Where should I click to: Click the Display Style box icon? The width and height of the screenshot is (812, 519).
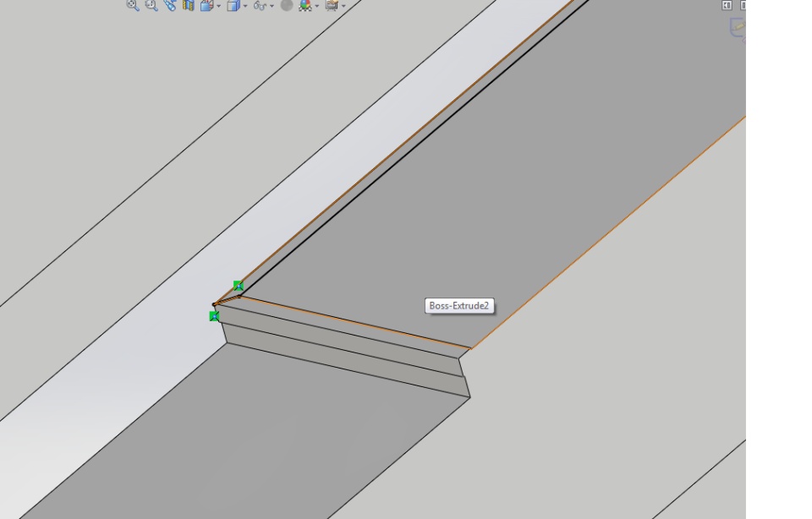click(x=233, y=5)
